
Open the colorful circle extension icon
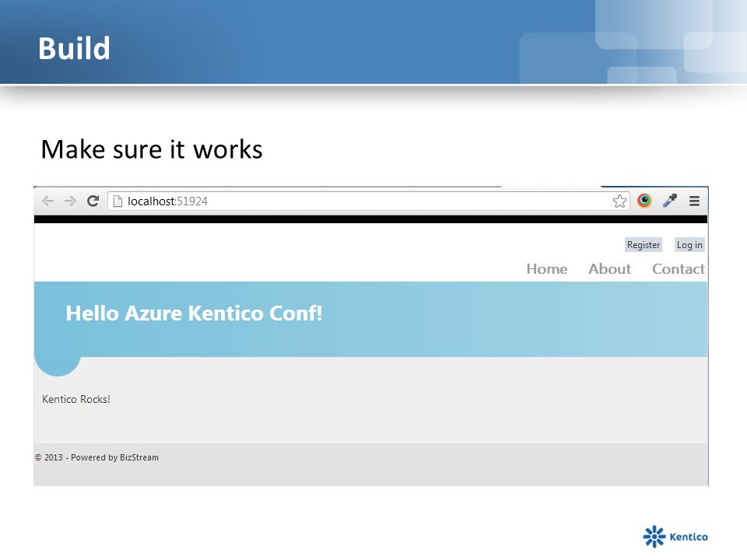644,201
